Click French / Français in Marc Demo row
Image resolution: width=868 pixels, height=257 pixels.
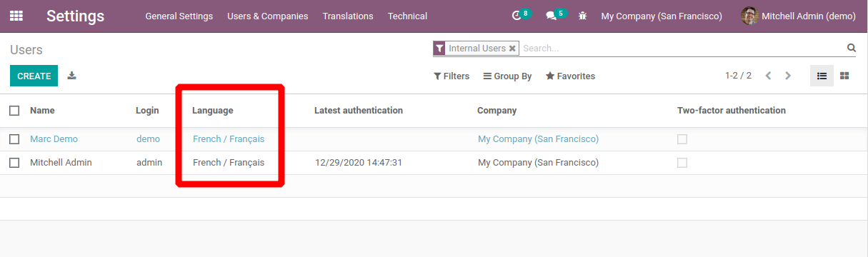click(x=229, y=139)
